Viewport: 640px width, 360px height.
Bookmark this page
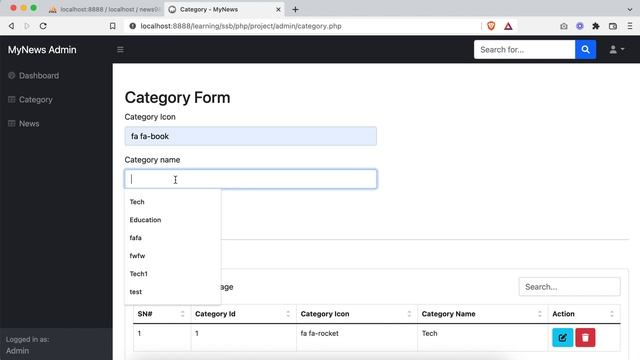[x=113, y=26]
